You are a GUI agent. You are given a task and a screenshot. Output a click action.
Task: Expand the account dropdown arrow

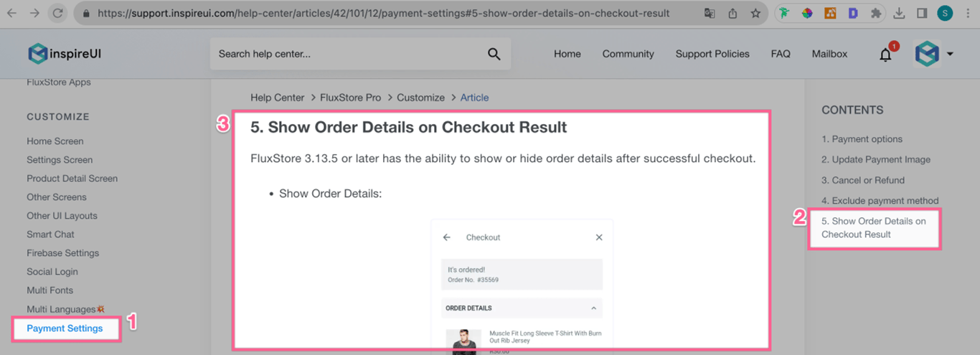pyautogui.click(x=950, y=54)
